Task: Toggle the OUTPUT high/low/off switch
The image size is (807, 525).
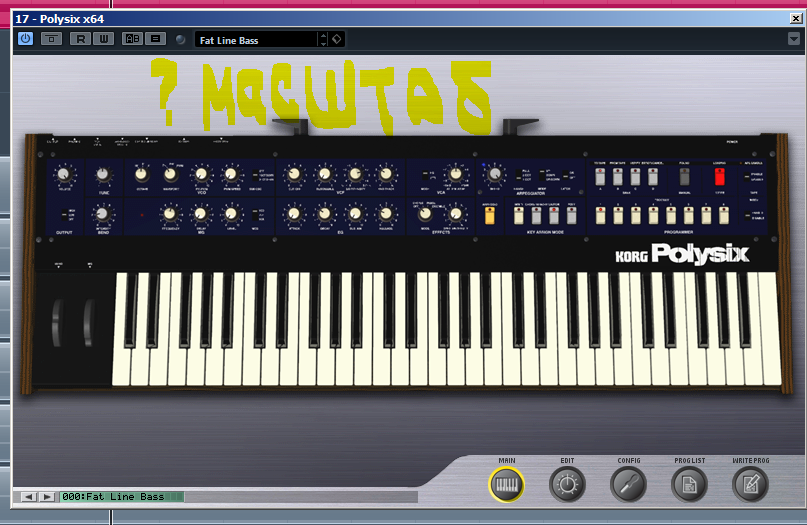Action: (x=64, y=215)
